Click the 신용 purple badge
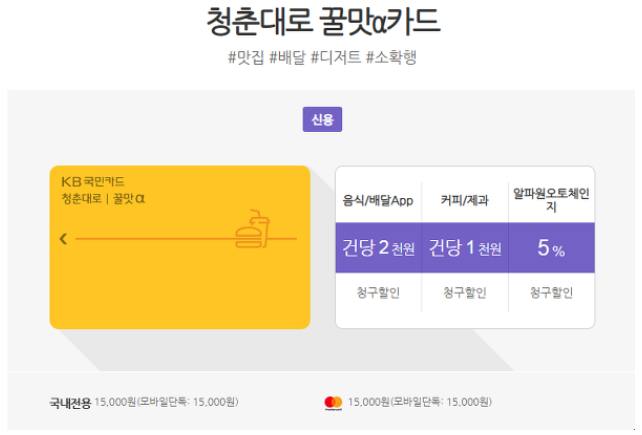Screen dimensions: 642x435 point(322,119)
